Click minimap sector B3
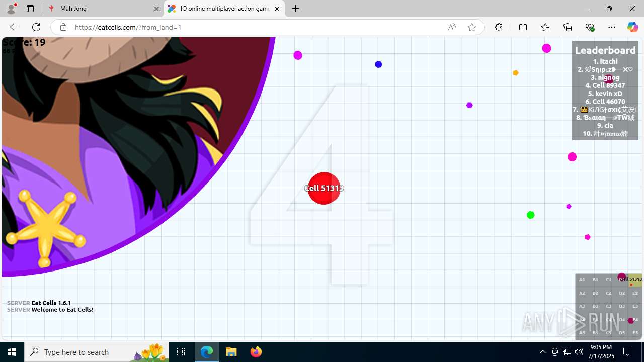This screenshot has height=362, width=644. [x=595, y=306]
